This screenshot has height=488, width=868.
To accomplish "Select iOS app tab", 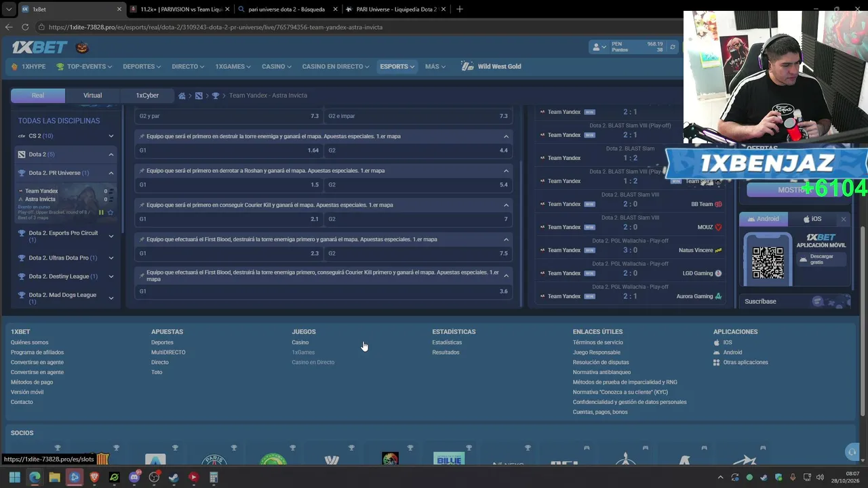I will [x=812, y=219].
